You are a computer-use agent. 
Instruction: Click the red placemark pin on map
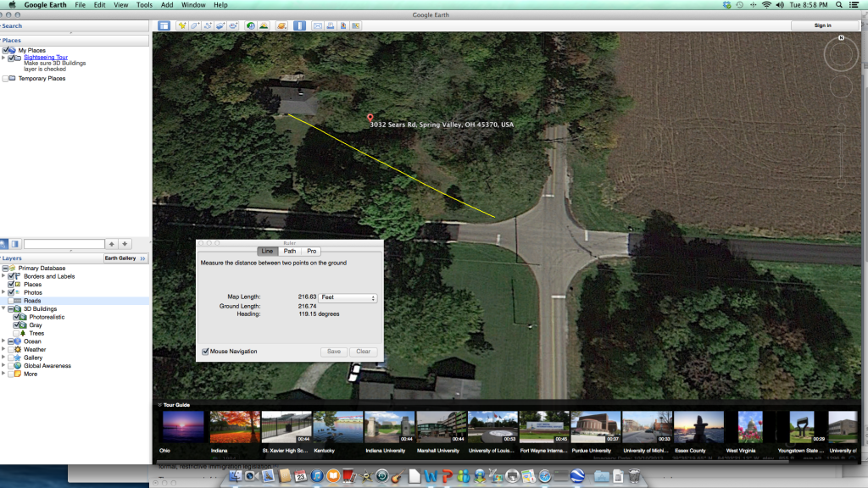pos(370,117)
